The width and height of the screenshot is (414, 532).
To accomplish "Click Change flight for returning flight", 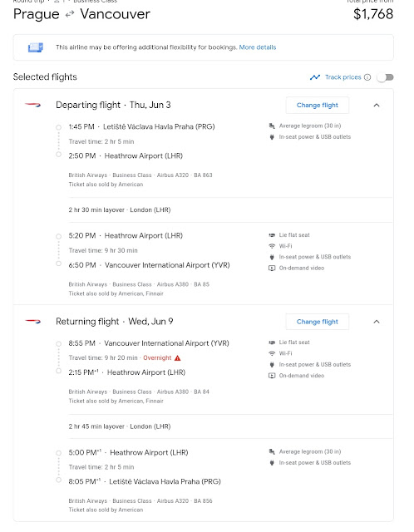I will pos(318,322).
